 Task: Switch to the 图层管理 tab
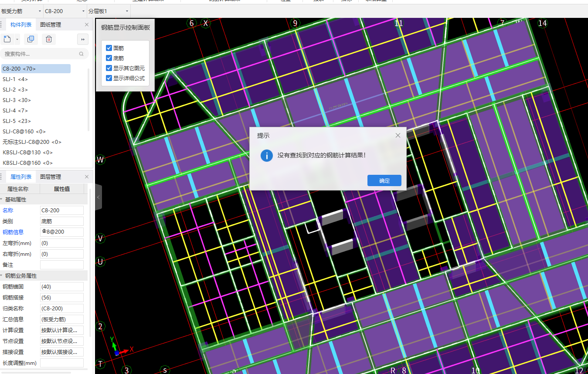[51, 177]
